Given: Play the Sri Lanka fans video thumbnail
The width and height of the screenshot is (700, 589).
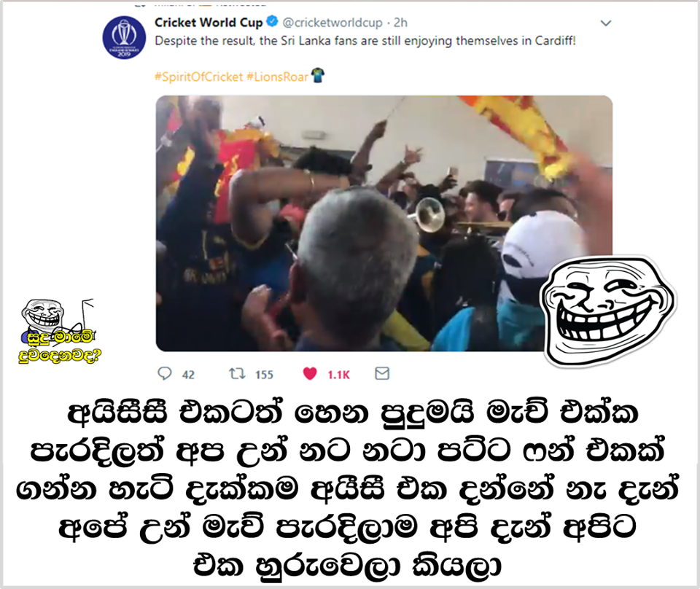Looking at the screenshot, I should [x=384, y=223].
